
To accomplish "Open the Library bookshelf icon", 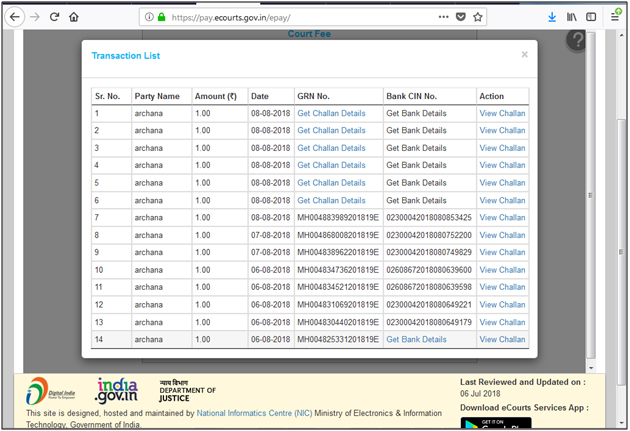I will pyautogui.click(x=571, y=17).
